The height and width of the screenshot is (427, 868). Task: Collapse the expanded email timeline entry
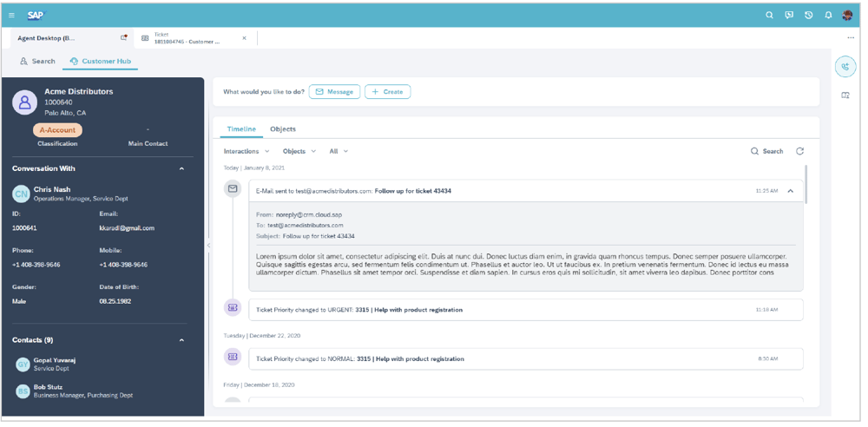pos(791,191)
